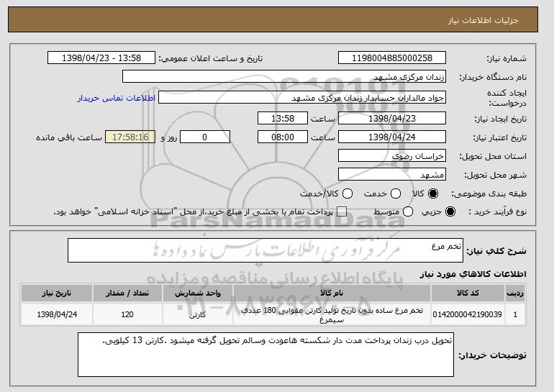Click the creation date field 1398/04/23
The height and width of the screenshot is (392, 554).
[392, 118]
